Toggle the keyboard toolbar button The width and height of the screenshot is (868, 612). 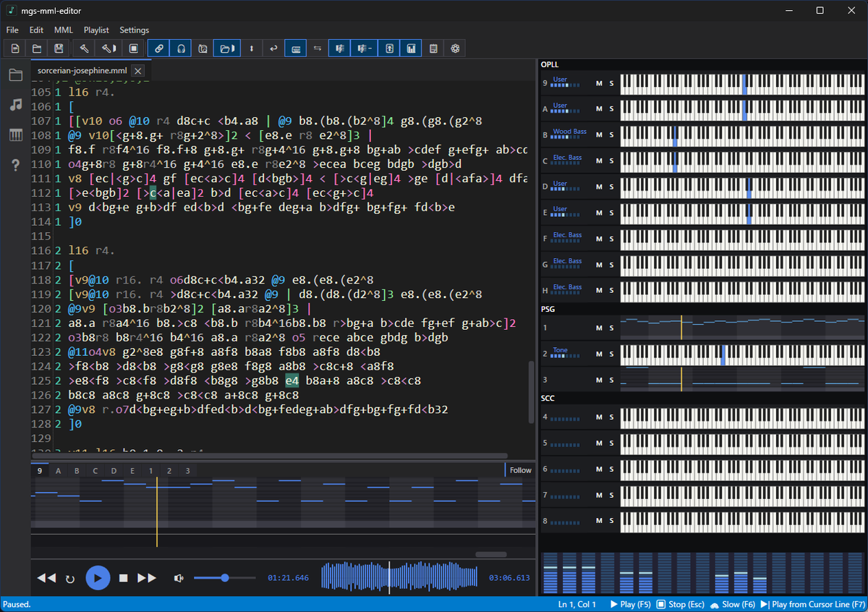295,48
